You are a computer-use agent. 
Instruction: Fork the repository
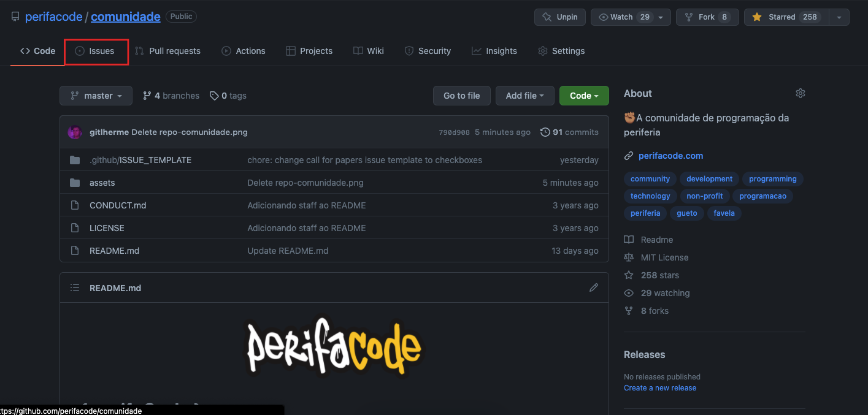pos(707,17)
